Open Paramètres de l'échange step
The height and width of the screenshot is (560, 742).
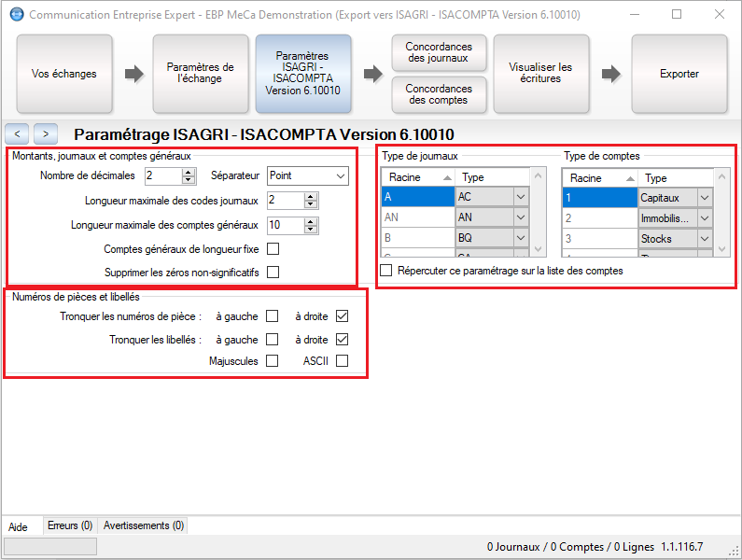pyautogui.click(x=200, y=74)
